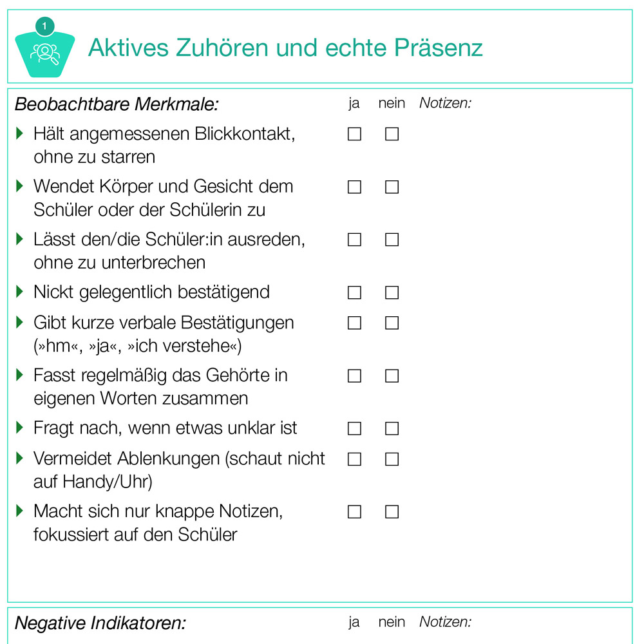Click the green arrow beside Nickt gelegentlich bestätigend
Screen dimensions: 644x644
(x=20, y=292)
